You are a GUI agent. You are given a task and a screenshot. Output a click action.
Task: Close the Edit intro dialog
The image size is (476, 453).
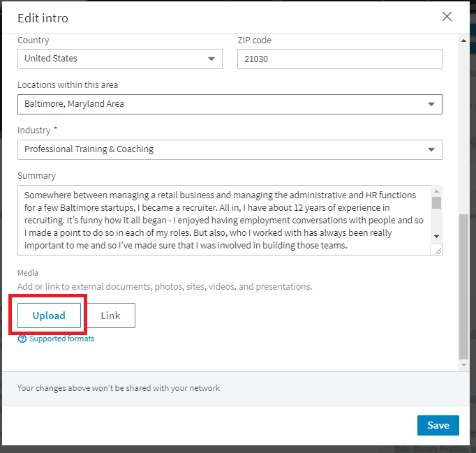[447, 17]
